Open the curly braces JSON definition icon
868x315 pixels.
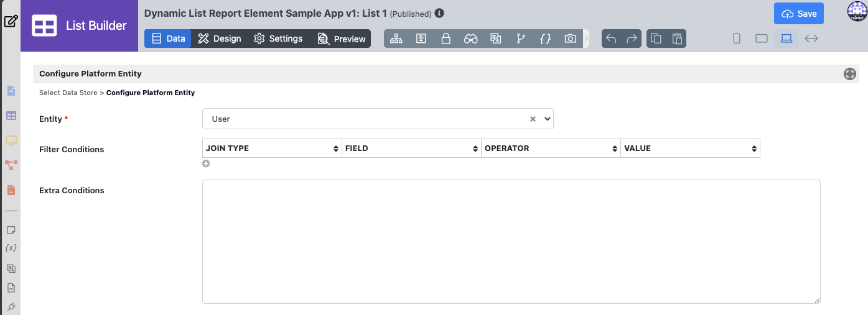[x=545, y=39]
